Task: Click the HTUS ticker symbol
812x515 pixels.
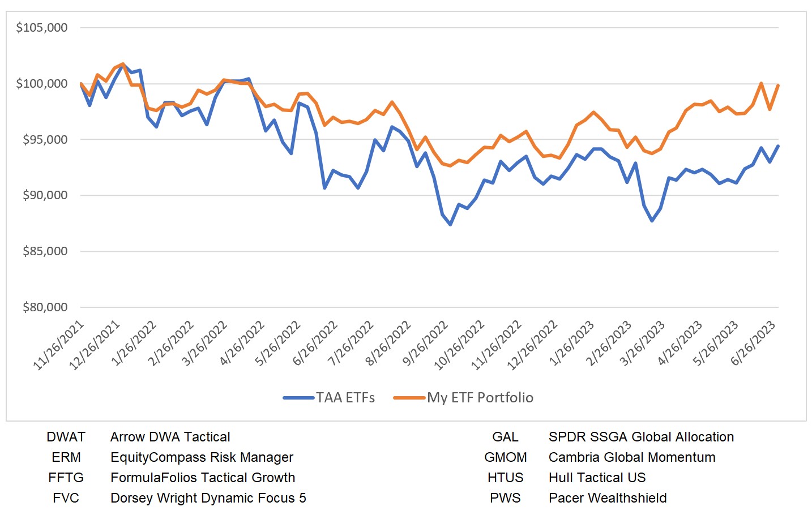Action: [x=505, y=478]
